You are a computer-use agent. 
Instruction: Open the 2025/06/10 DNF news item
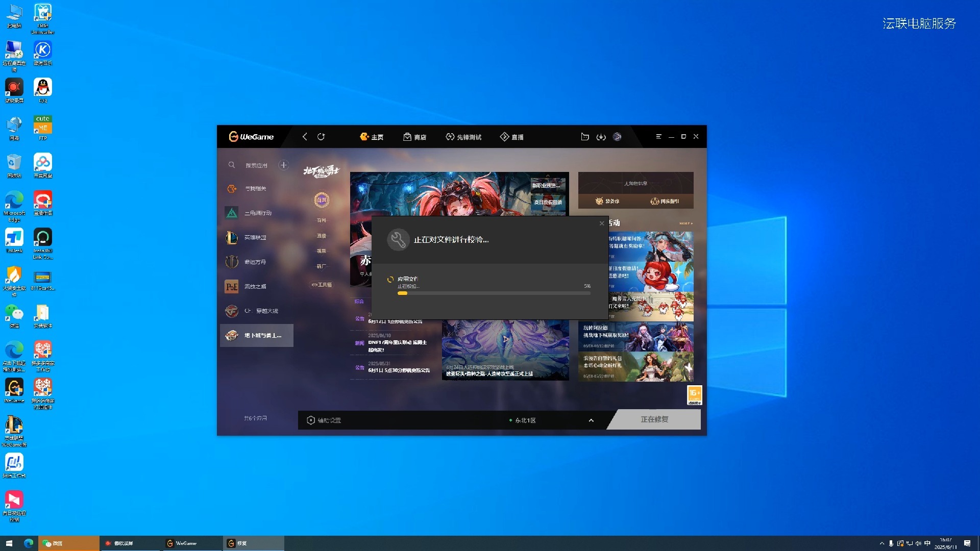398,343
